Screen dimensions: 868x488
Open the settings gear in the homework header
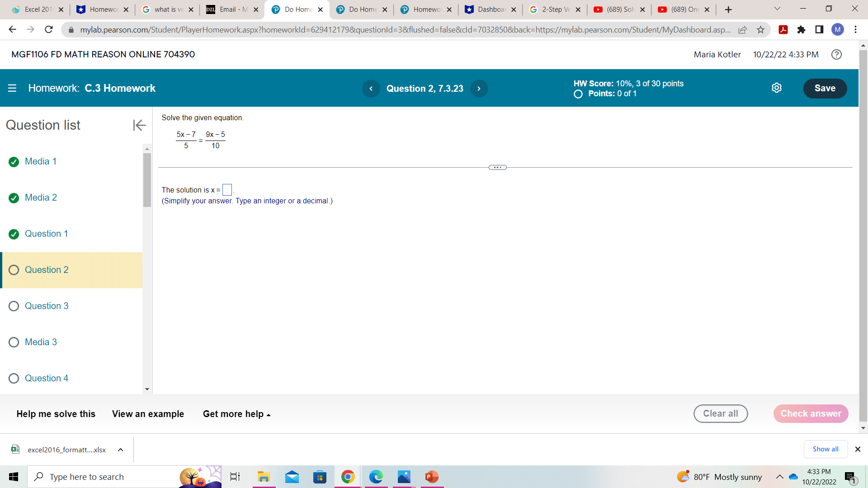click(x=777, y=88)
